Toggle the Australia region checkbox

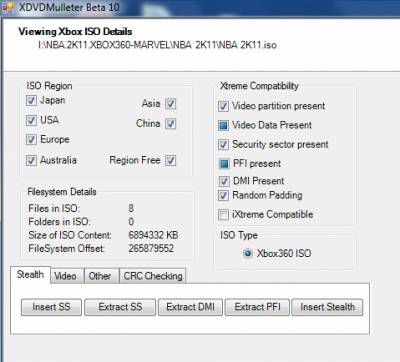[31, 160]
